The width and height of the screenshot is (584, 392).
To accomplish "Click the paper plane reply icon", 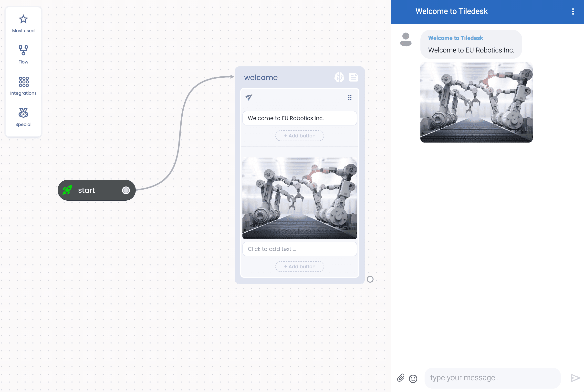I will click(249, 97).
